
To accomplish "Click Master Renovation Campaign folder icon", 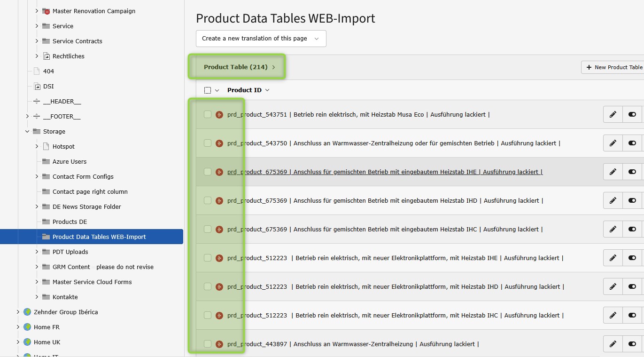I will (46, 11).
